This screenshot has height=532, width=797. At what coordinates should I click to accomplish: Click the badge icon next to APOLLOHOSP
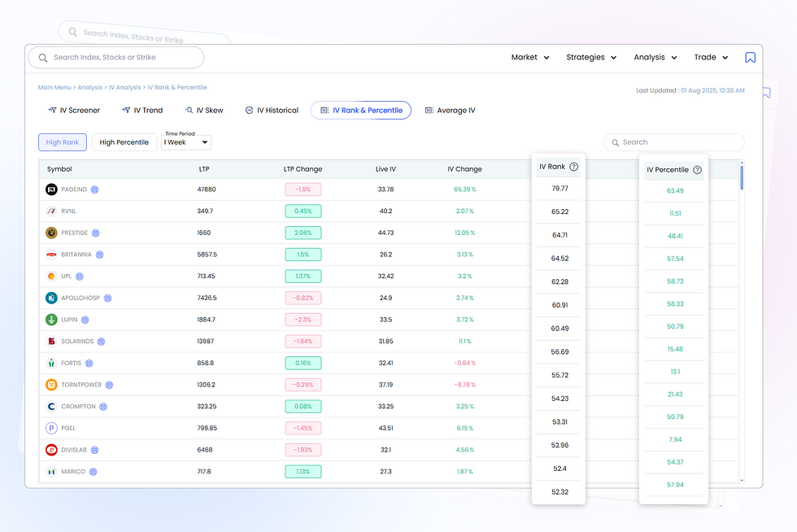point(107,298)
